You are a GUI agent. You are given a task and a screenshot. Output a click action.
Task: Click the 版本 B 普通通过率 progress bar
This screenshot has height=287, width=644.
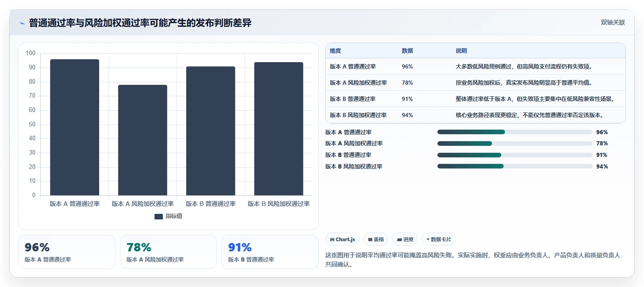(515, 155)
